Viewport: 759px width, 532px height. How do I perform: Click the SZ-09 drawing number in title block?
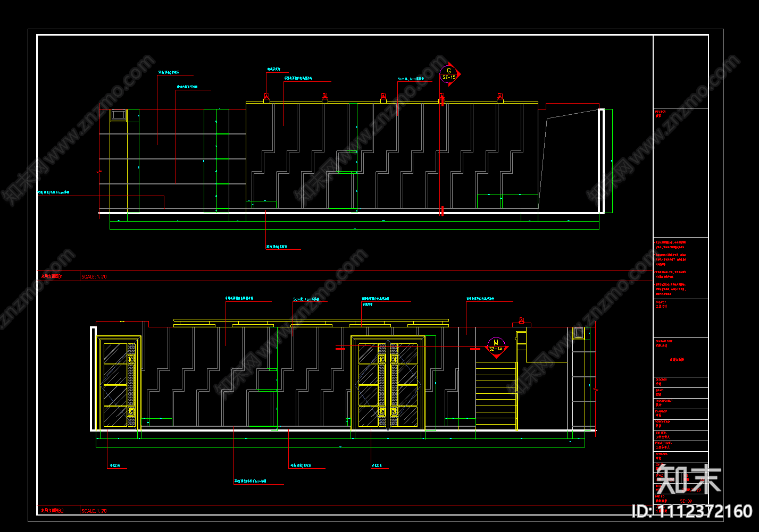[686, 501]
